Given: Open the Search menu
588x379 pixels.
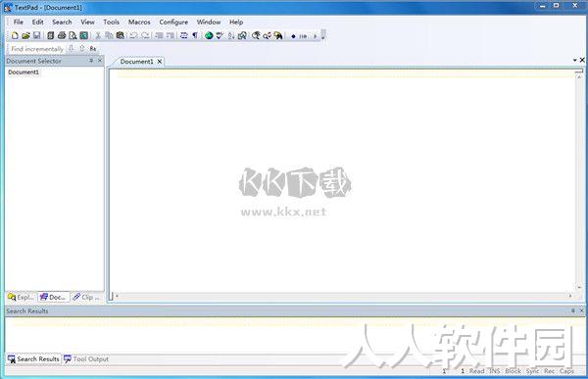Looking at the screenshot, I should click(62, 23).
